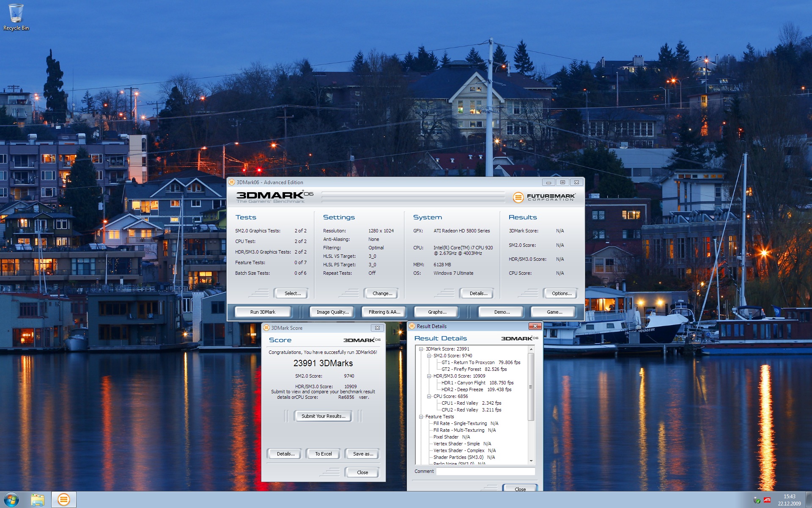Click into the Comment text field
The height and width of the screenshot is (508, 812).
(x=486, y=472)
